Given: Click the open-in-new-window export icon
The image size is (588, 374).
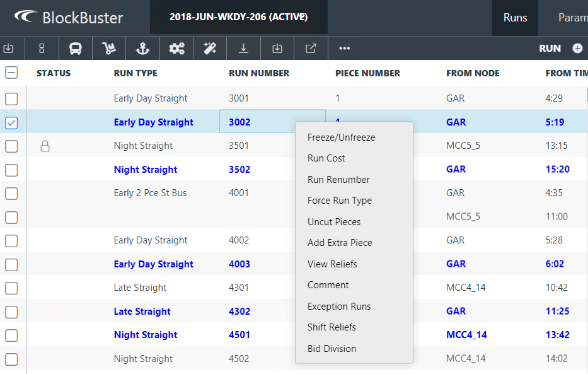Looking at the screenshot, I should [x=311, y=49].
